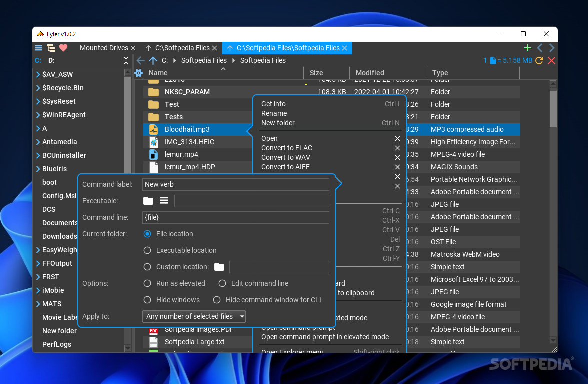Close the C:\Softpedia Files tab
This screenshot has width=588, height=384.
tap(215, 48)
